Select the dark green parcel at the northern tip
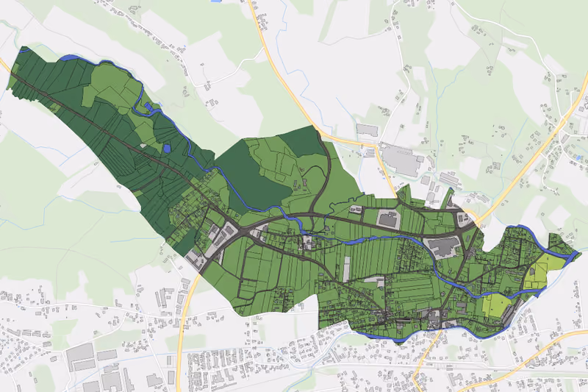The height and width of the screenshot is (392, 588). coord(304,141)
